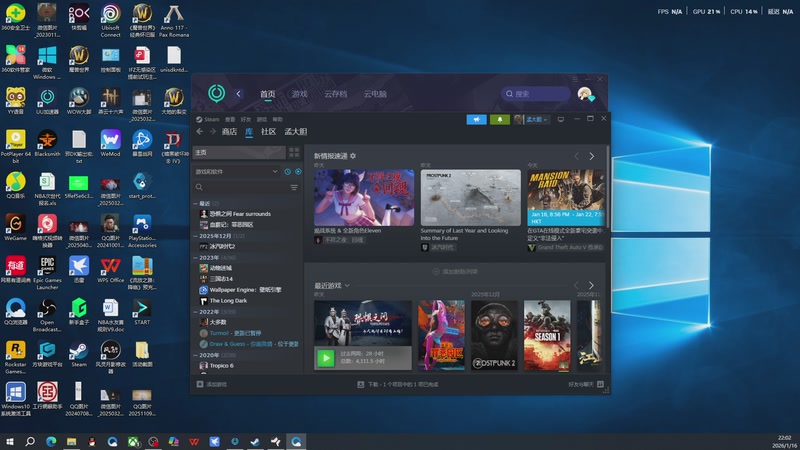Open the Mansion Raid news thumbnail

click(566, 197)
